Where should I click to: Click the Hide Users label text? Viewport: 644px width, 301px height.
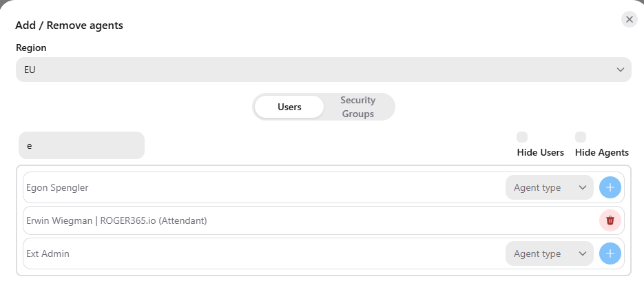540,153
